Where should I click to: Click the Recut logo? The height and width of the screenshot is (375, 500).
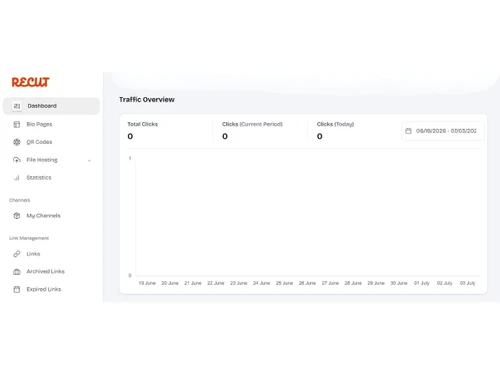tap(30, 82)
